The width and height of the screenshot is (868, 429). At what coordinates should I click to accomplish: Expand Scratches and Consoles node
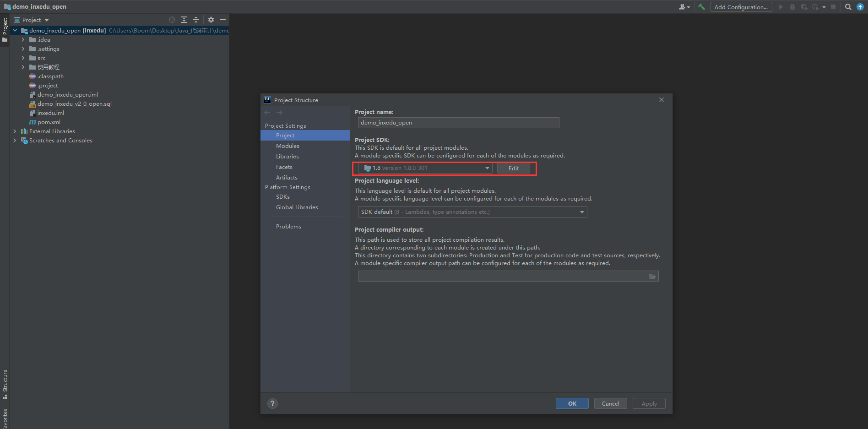tap(15, 141)
